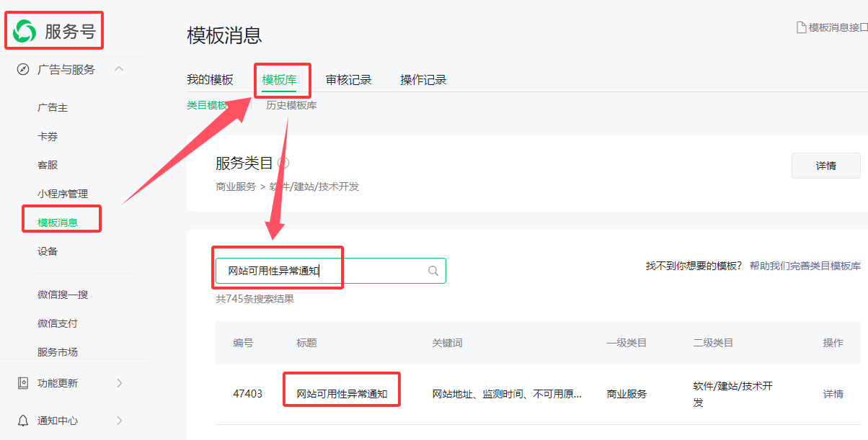Click the 服务类目 path 商业服务 > 软件/建站/技术开发
Screen dimensions: 868x440
point(287,187)
